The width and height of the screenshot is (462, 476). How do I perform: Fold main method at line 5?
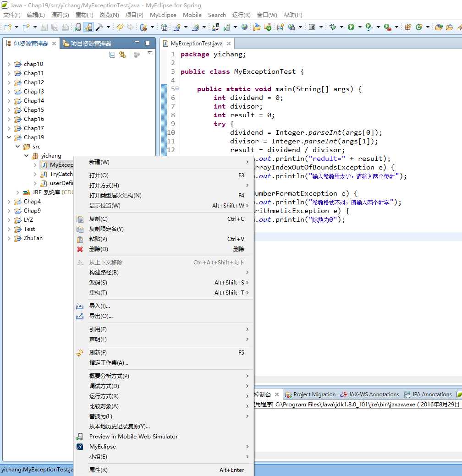point(177,88)
